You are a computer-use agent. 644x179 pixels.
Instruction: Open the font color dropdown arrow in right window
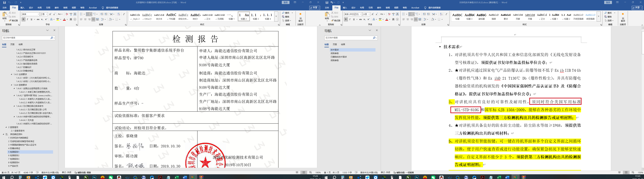coord(389,19)
